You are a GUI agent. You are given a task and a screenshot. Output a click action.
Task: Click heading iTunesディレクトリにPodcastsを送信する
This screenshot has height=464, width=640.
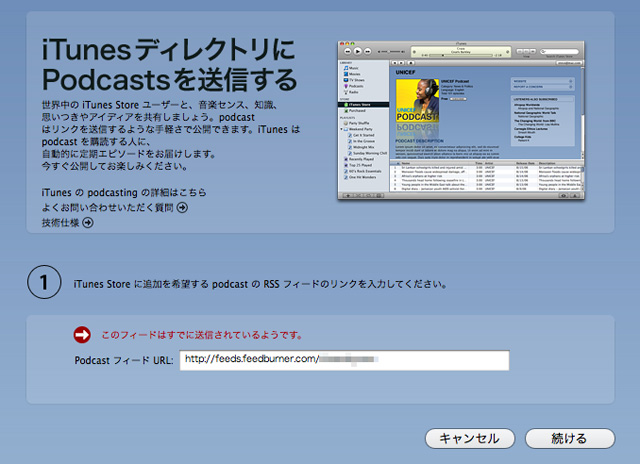[169, 64]
